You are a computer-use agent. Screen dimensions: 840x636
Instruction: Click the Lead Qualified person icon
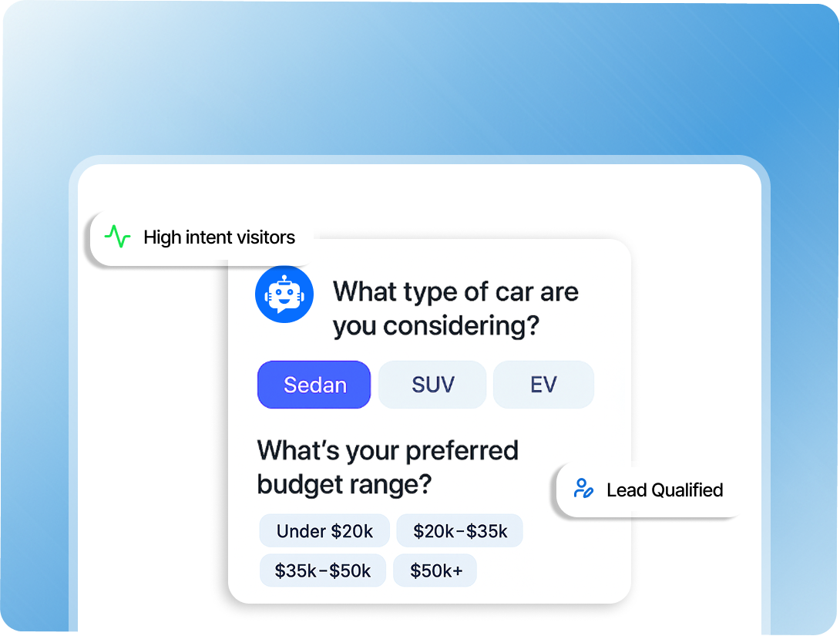583,489
